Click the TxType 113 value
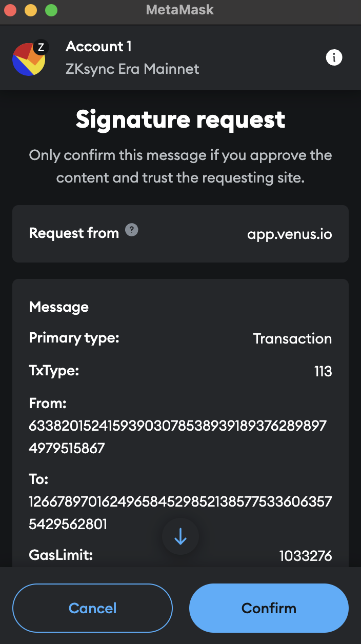Viewport: 361px width, 644px height. (324, 371)
